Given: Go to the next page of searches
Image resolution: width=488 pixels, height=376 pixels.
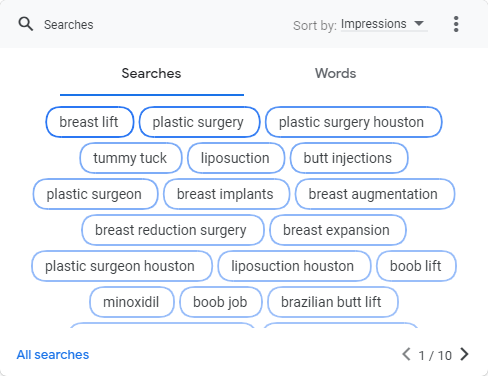Looking at the screenshot, I should (x=464, y=354).
